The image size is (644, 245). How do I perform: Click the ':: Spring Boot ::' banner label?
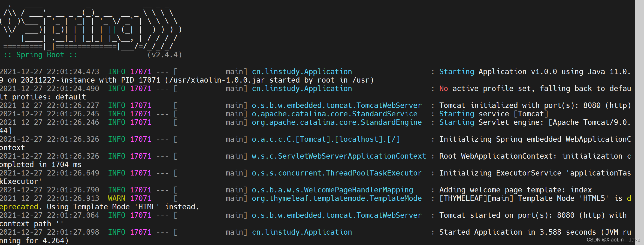pyautogui.click(x=40, y=55)
